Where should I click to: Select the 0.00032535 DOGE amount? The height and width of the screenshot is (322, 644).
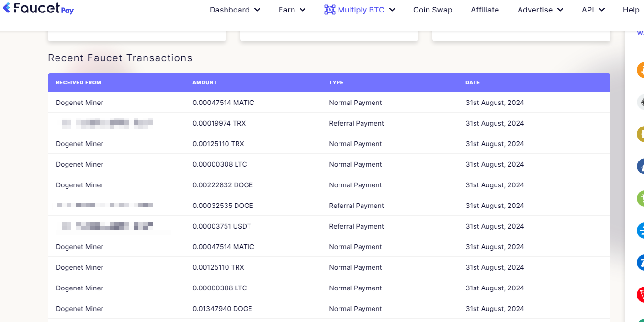click(x=223, y=206)
